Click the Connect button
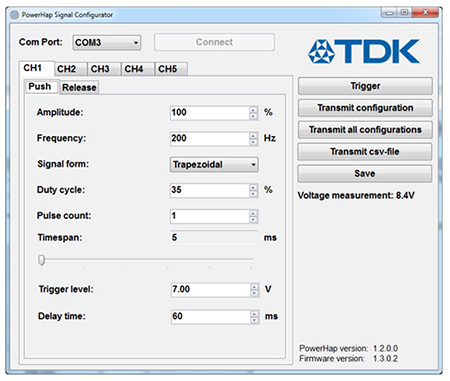Image resolution: width=450 pixels, height=381 pixels. tap(214, 42)
